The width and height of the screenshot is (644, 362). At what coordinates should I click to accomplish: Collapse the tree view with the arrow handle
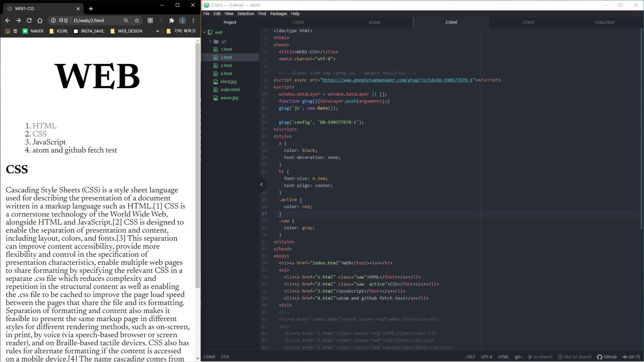point(261,184)
